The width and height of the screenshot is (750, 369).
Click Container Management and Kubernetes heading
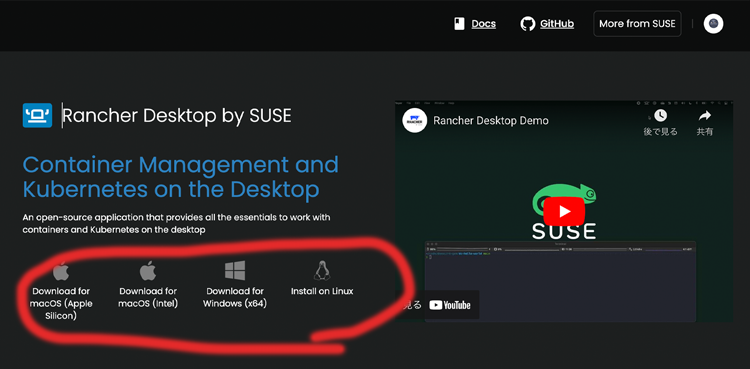[180, 177]
